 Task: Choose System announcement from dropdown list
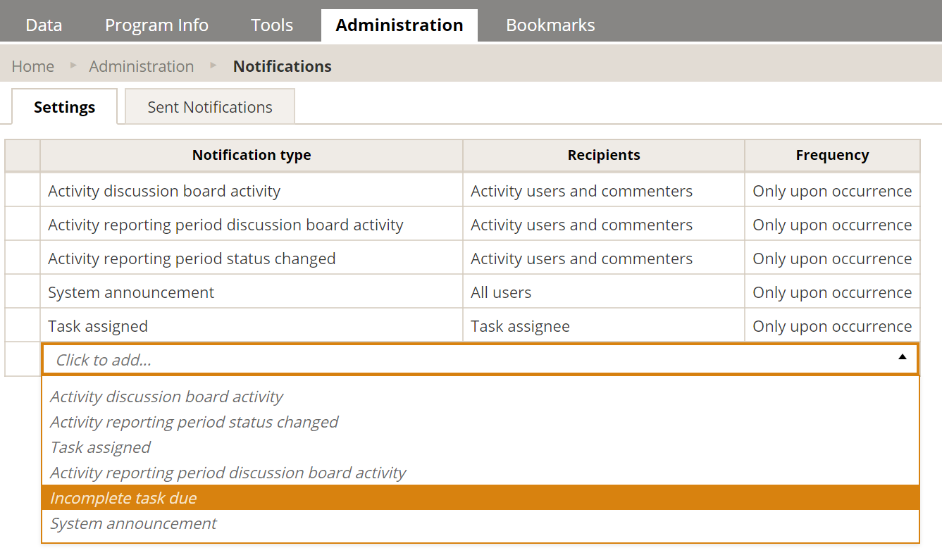coord(481,523)
